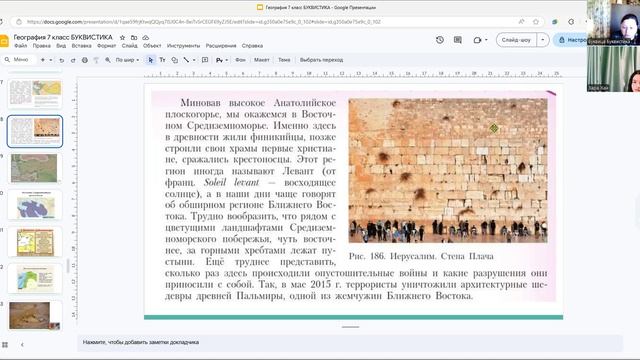
Task: Open the Формат menu
Action: (107, 46)
